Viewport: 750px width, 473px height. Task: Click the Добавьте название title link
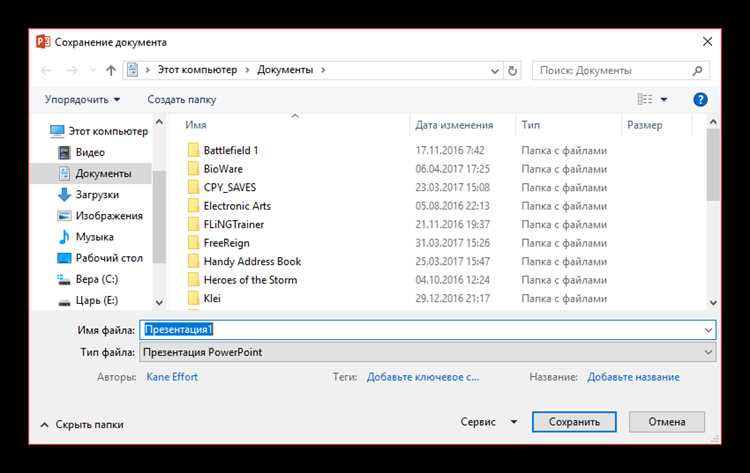[x=633, y=377]
